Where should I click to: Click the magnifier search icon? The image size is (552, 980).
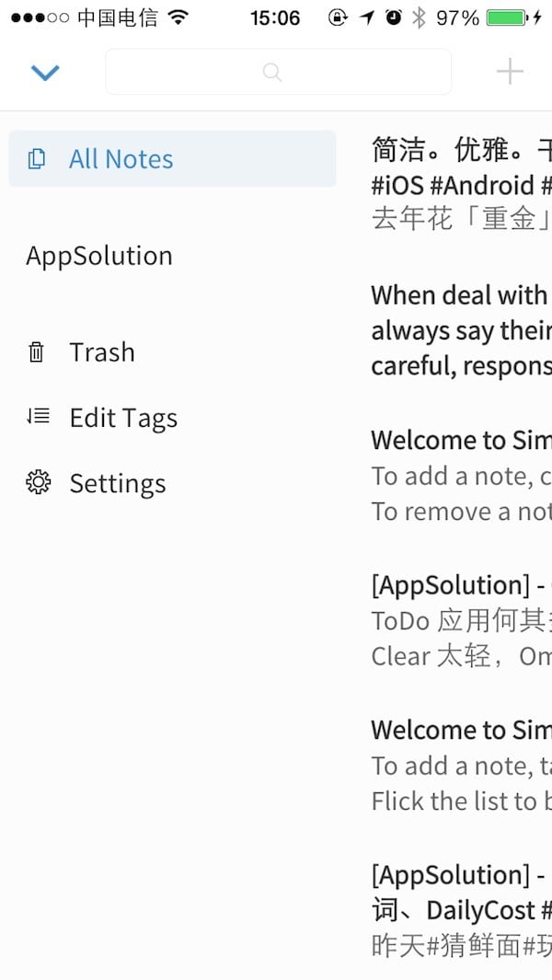(x=272, y=72)
